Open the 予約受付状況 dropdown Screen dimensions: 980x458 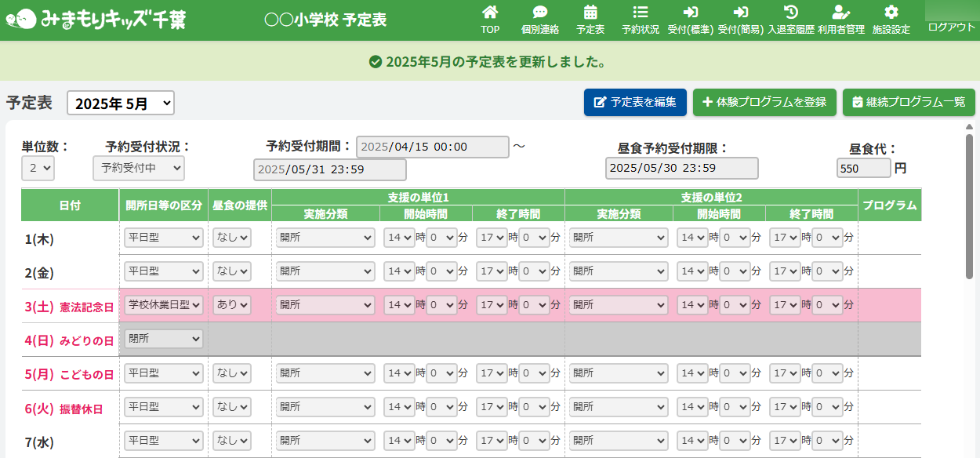(138, 168)
